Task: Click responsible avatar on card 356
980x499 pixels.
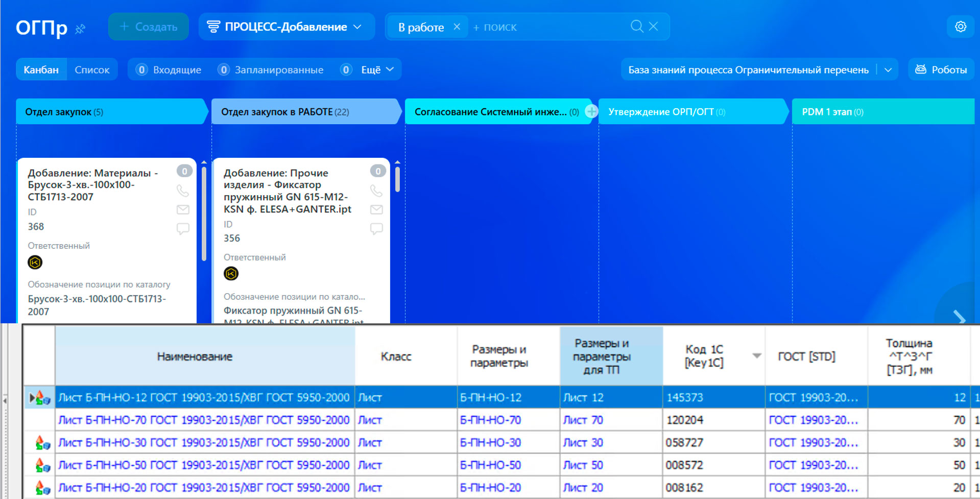Action: click(x=231, y=274)
